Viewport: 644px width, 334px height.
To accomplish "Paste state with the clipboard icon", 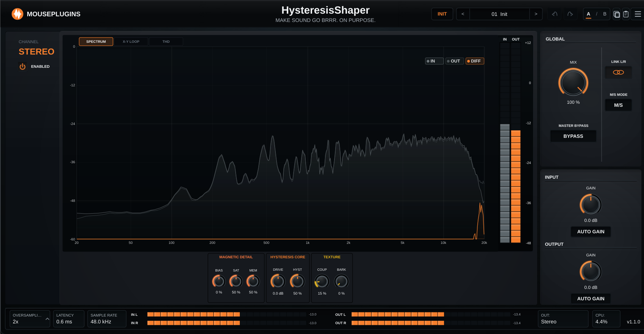I will click(626, 14).
